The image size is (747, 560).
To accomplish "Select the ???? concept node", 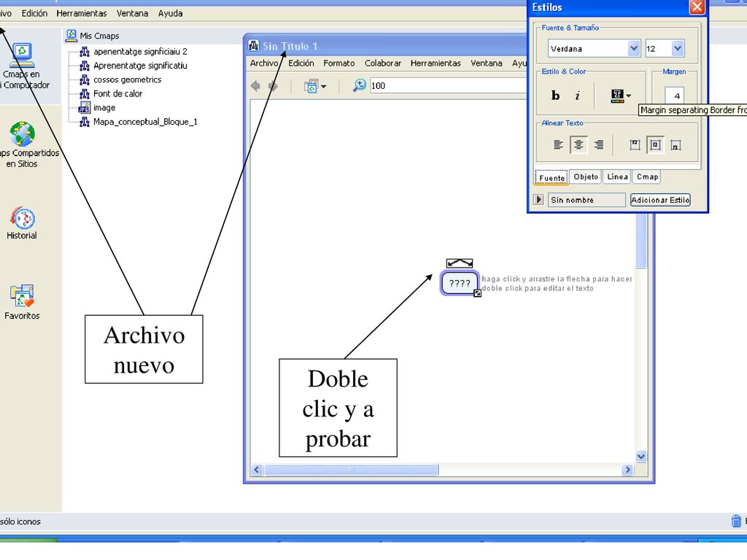I will [460, 284].
